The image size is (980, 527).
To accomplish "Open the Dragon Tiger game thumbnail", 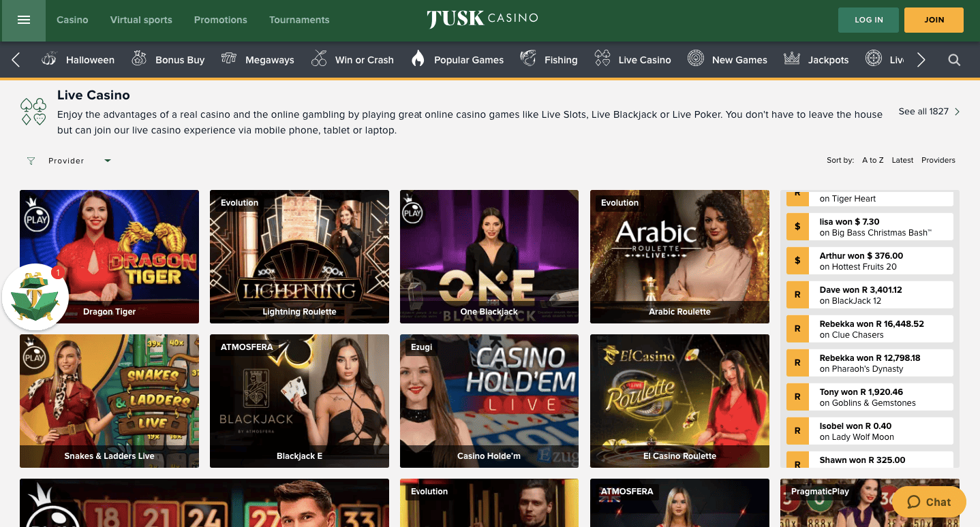I will tap(109, 257).
